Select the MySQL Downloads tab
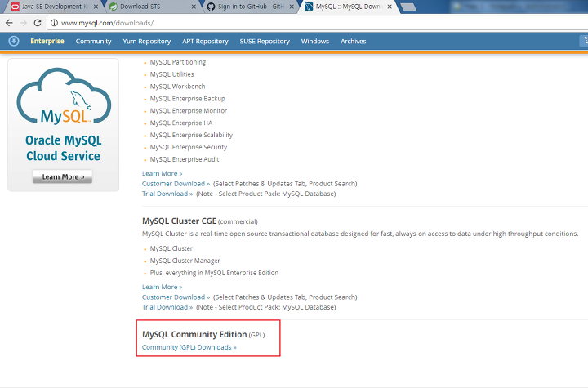The width and height of the screenshot is (588, 388). [x=349, y=7]
